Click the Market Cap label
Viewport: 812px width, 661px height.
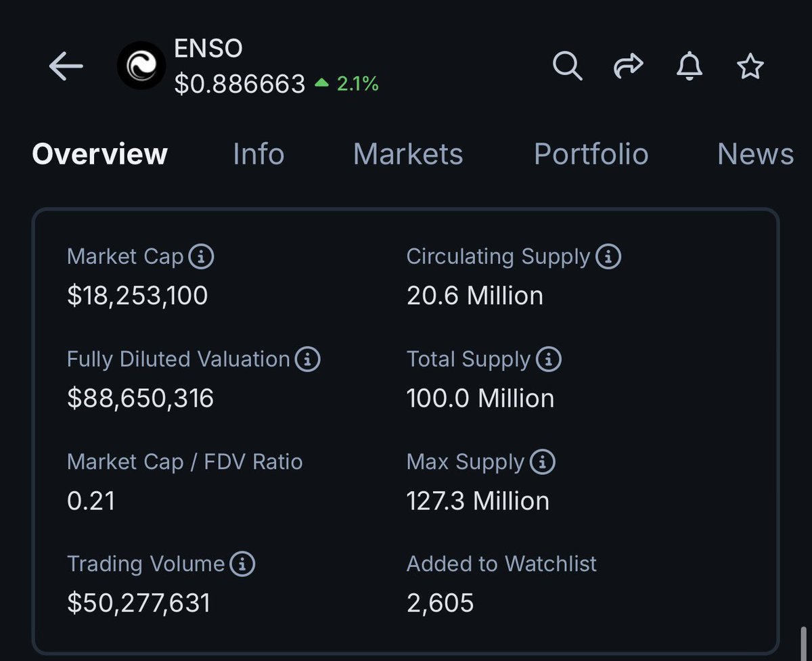click(125, 257)
